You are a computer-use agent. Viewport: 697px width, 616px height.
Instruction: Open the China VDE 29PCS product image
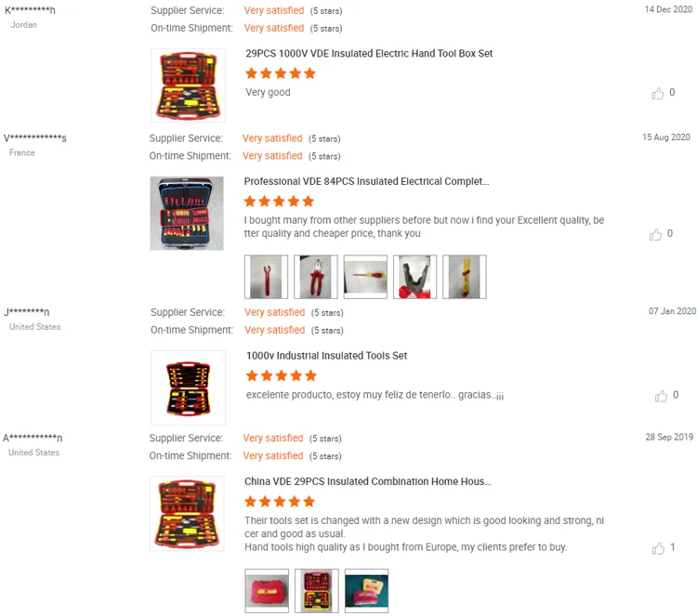click(187, 513)
